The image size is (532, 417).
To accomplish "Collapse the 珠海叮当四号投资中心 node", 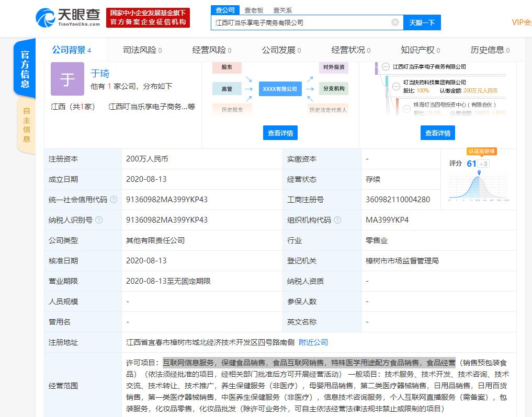I will tap(407, 109).
